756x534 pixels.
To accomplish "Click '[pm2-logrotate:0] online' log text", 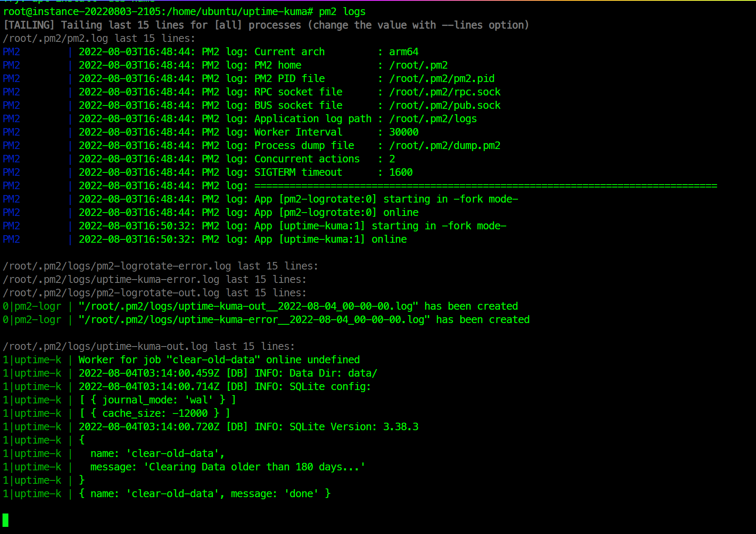I will pyautogui.click(x=349, y=213).
